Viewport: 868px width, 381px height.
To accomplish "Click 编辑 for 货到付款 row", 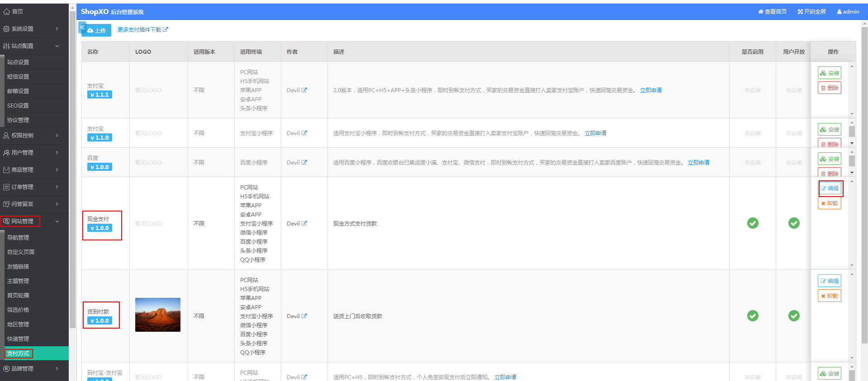I will pyautogui.click(x=830, y=281).
